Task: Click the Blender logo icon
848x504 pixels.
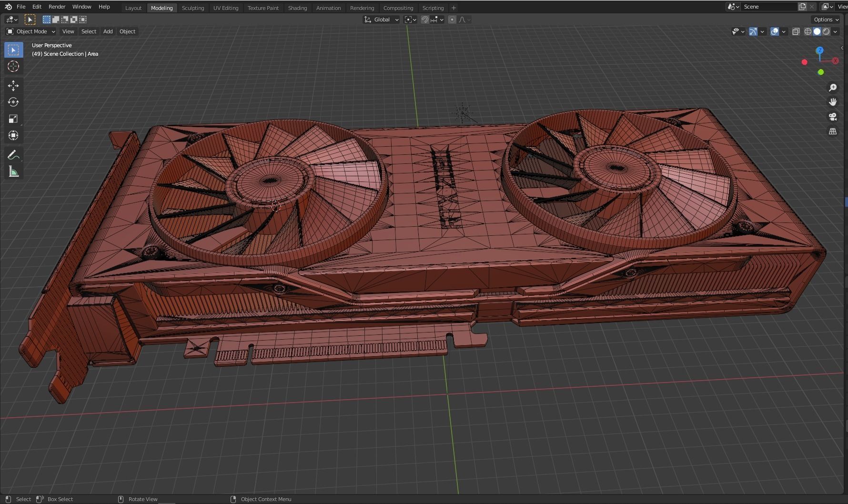Action: (8, 7)
